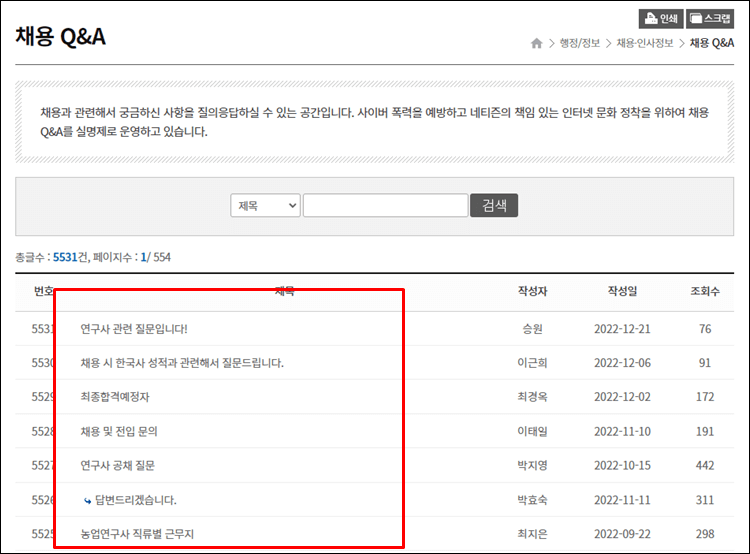Select author name 박효숙

532,500
